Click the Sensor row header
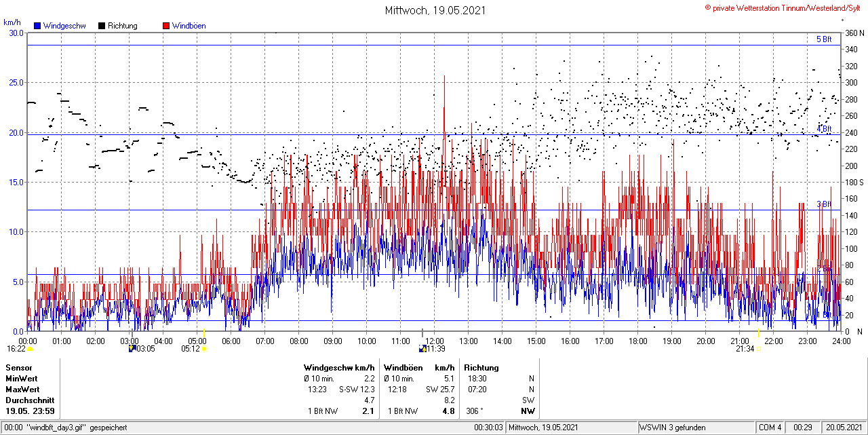Image resolution: width=868 pixels, height=435 pixels. (18, 368)
